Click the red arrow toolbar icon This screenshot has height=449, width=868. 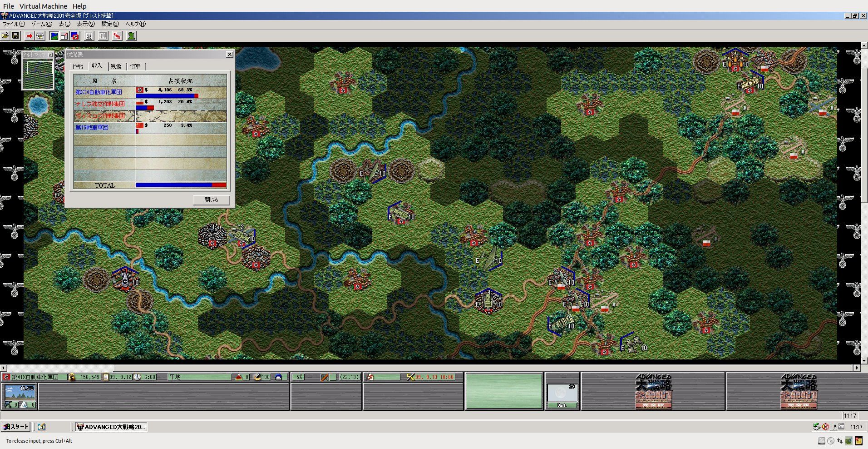coord(30,36)
